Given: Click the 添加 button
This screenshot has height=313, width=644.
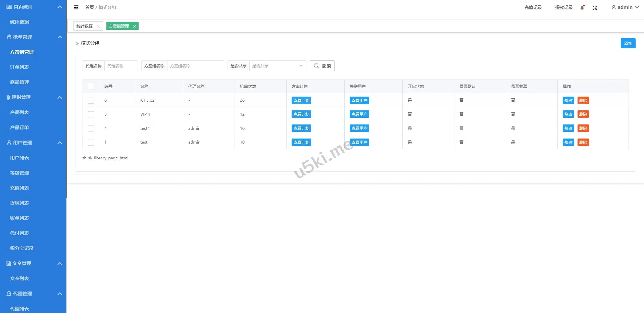Looking at the screenshot, I should [x=628, y=43].
